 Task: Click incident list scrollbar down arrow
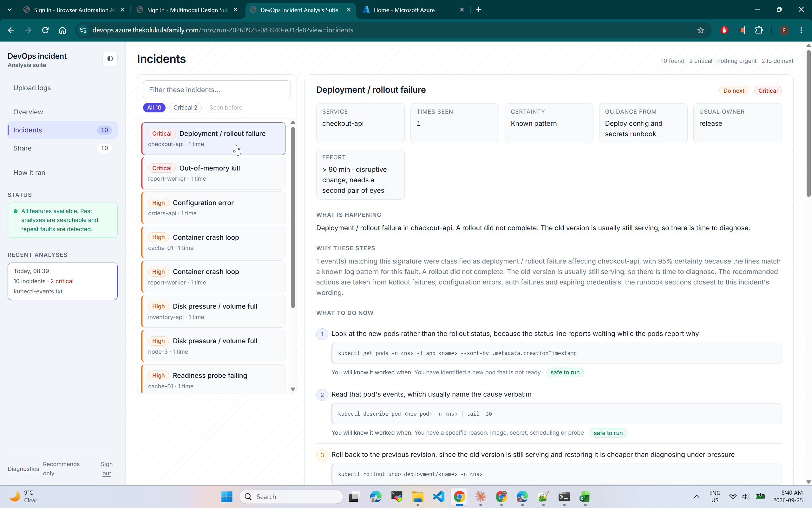pyautogui.click(x=292, y=389)
